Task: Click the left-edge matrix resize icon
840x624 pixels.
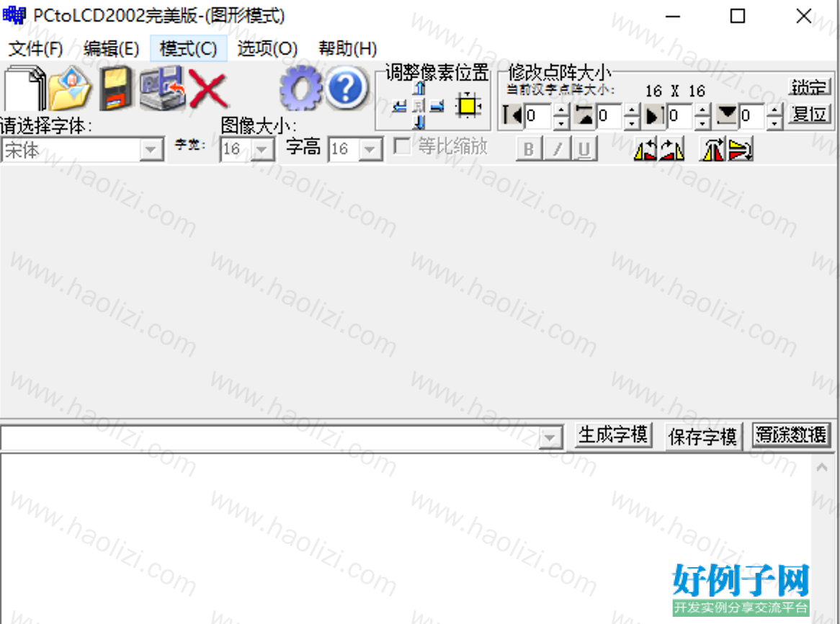Action: pos(512,115)
